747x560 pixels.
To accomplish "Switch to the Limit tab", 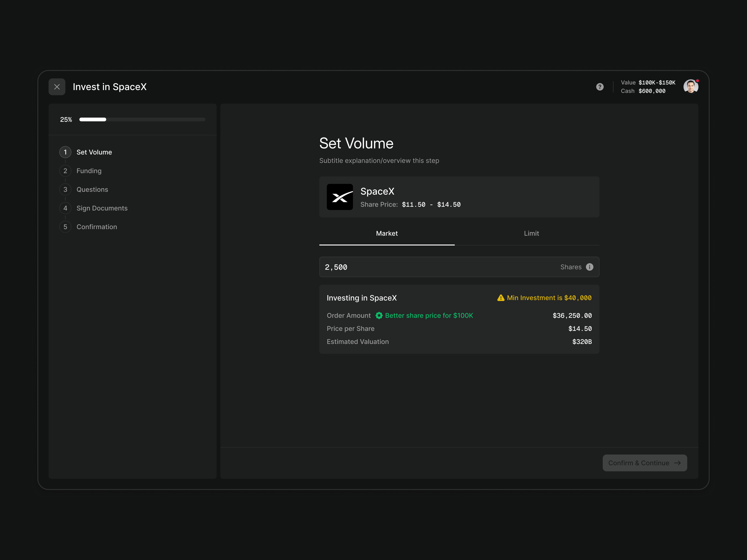I will pos(531,233).
